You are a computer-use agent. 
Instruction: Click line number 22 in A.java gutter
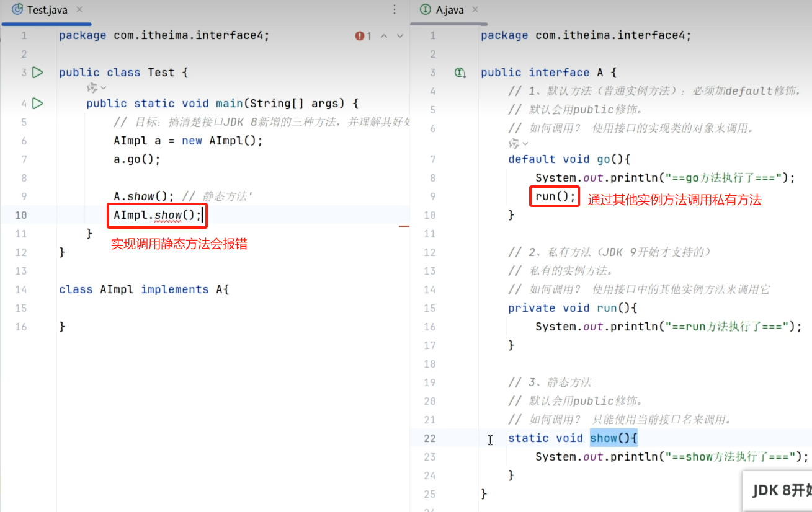pos(429,438)
